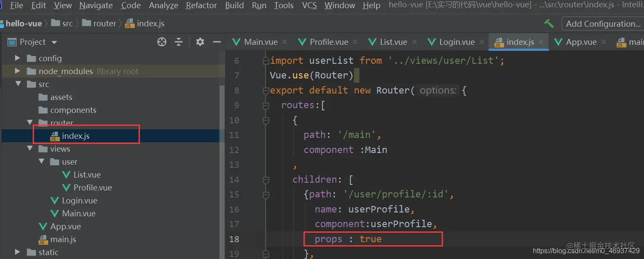The width and height of the screenshot is (644, 259).
Task: Close the App.vue tab
Action: pos(604,42)
